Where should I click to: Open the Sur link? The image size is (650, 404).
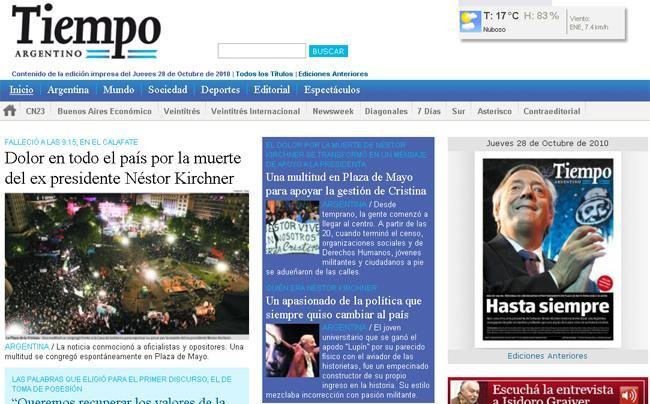[458, 111]
